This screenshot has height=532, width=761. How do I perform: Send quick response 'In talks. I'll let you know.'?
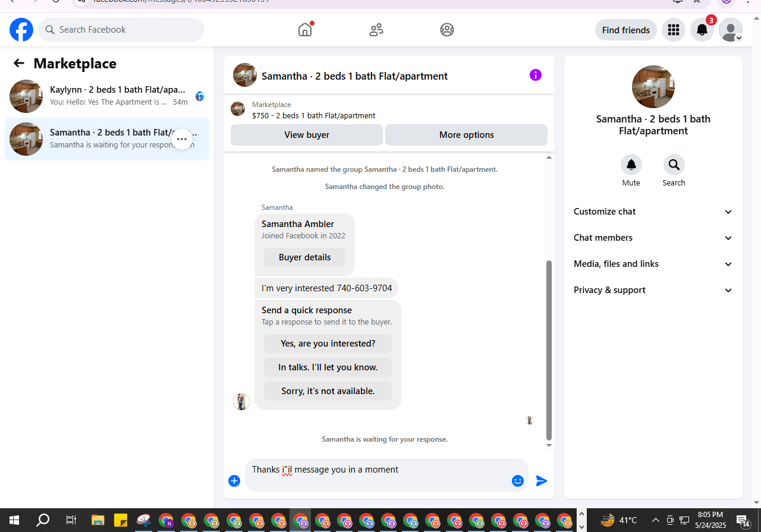[x=328, y=367]
